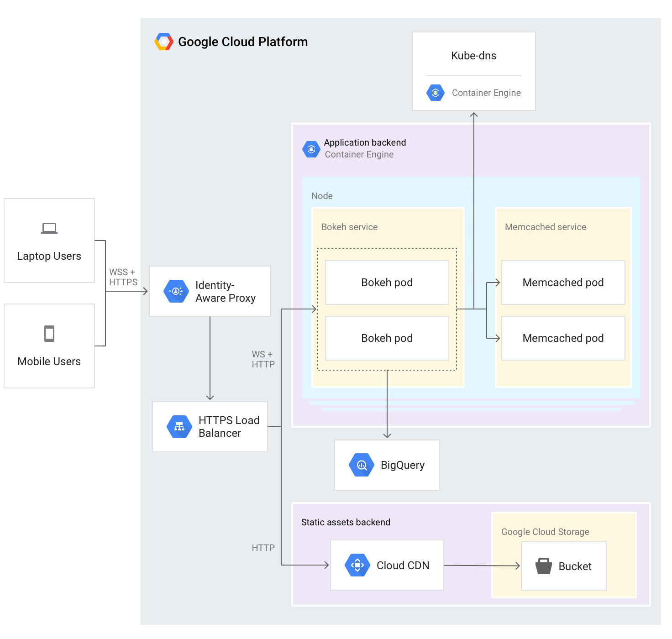Click the WS + HTTP connection label
This screenshot has height=639, width=672.
pyautogui.click(x=262, y=359)
